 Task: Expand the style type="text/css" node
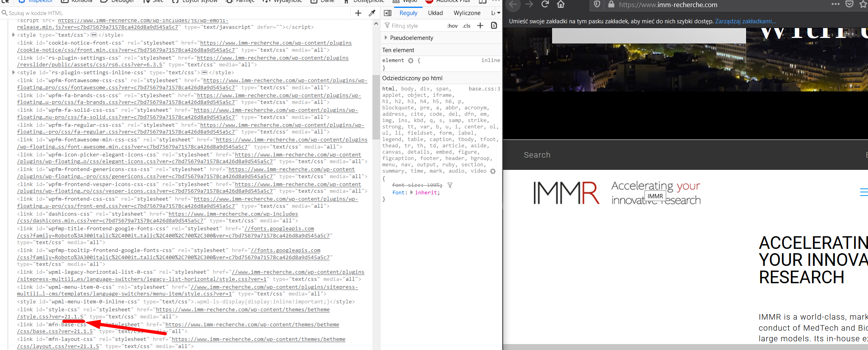pyautogui.click(x=13, y=35)
